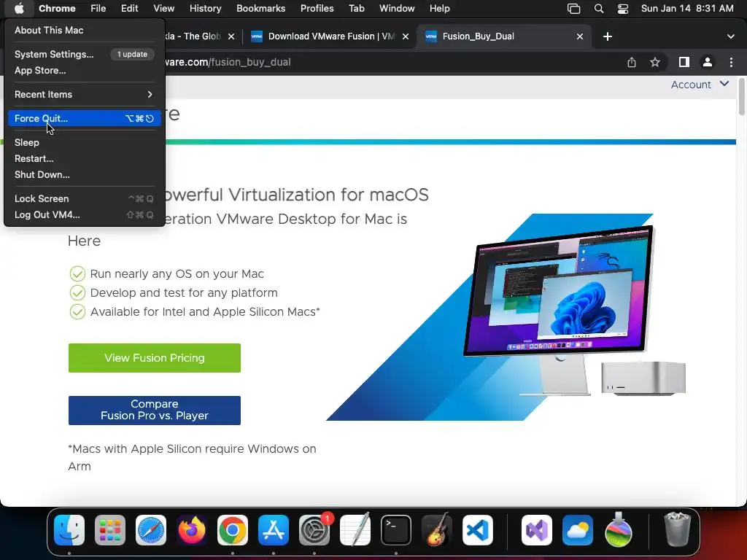
Task: Launch Terminal from the Dock
Action: 396,530
